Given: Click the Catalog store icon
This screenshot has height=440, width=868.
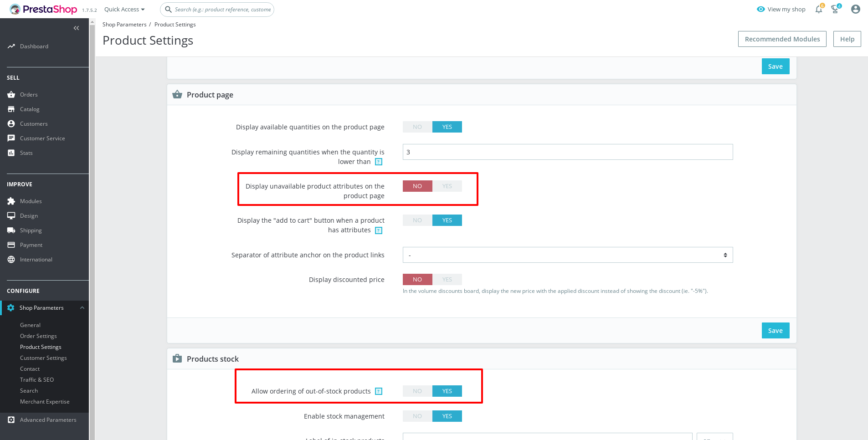Looking at the screenshot, I should (11, 109).
